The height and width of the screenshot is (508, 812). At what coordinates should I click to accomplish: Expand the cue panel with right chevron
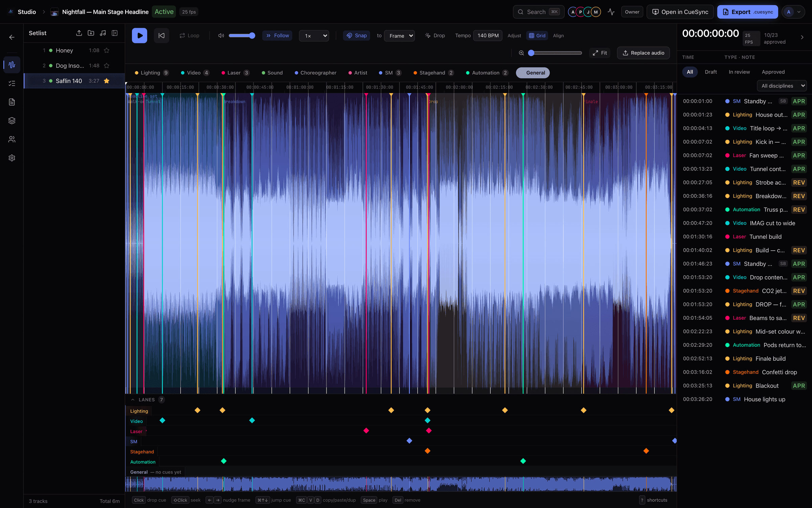click(802, 37)
